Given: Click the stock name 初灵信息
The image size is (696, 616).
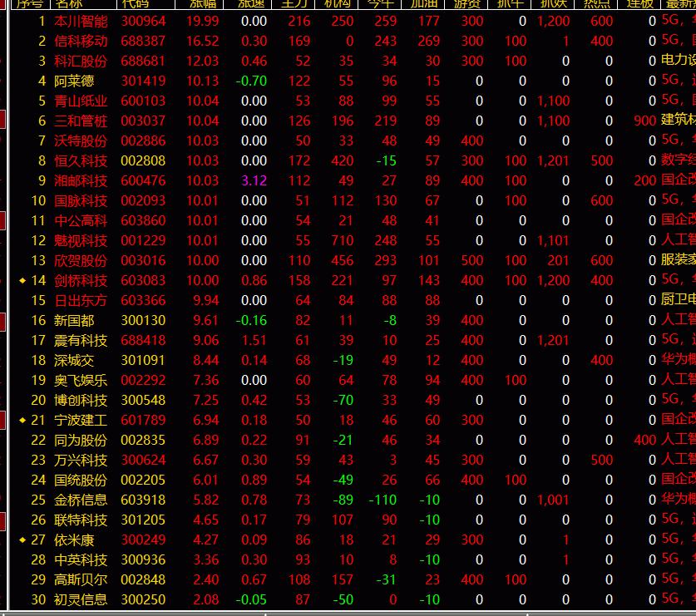Looking at the screenshot, I should [x=81, y=599].
